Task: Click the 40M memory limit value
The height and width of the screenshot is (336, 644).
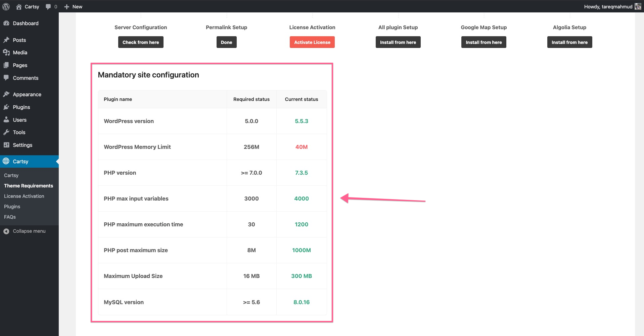Action: pos(302,147)
